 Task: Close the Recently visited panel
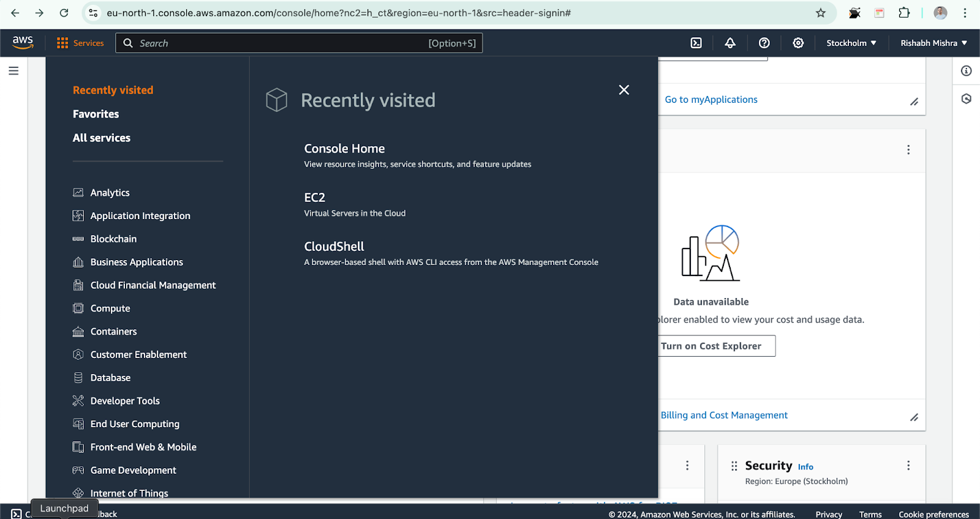(624, 90)
